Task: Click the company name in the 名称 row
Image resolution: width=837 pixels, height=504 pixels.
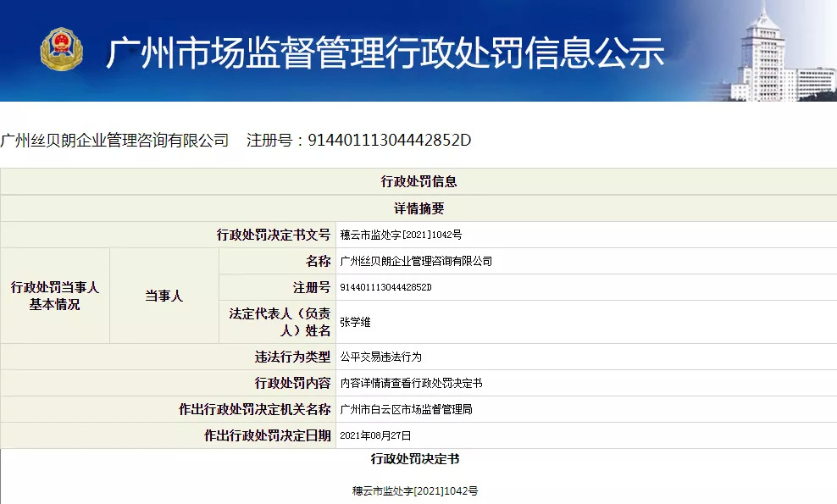Action: [415, 261]
